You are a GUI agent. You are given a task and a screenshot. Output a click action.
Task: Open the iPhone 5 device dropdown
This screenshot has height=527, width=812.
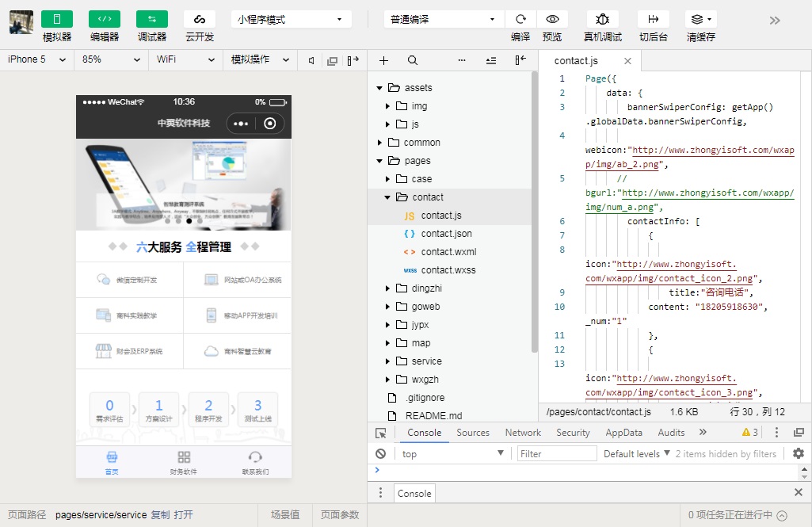[36, 59]
